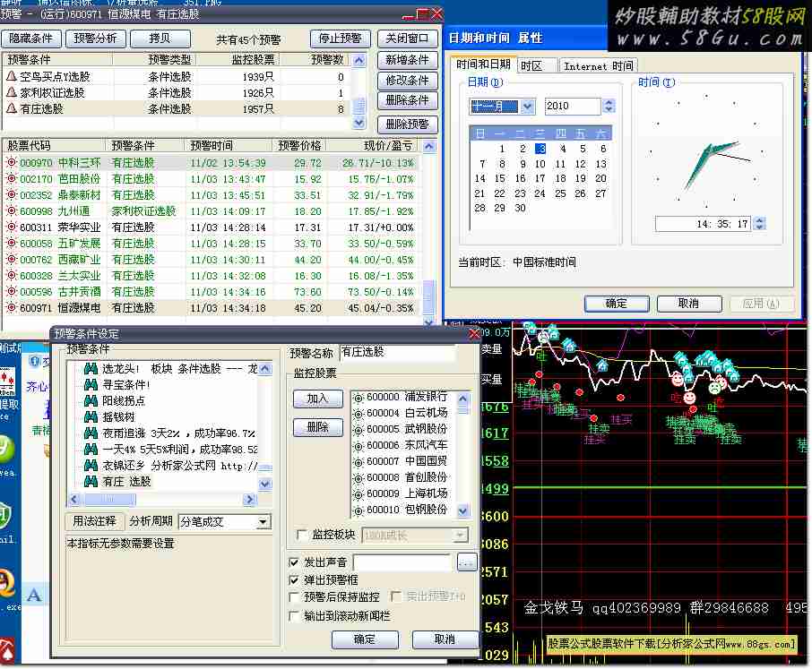
Task: Click the binoculars icon beside 选龙头!
Action: [x=91, y=368]
